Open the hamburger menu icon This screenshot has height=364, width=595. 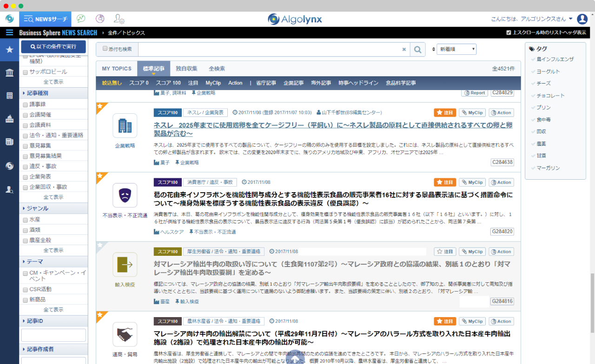coord(9,32)
